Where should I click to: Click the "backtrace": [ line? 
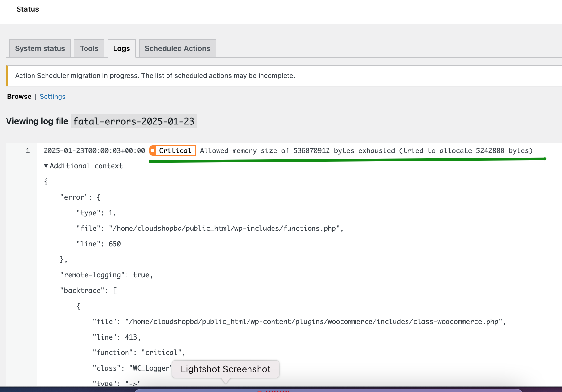[88, 290]
